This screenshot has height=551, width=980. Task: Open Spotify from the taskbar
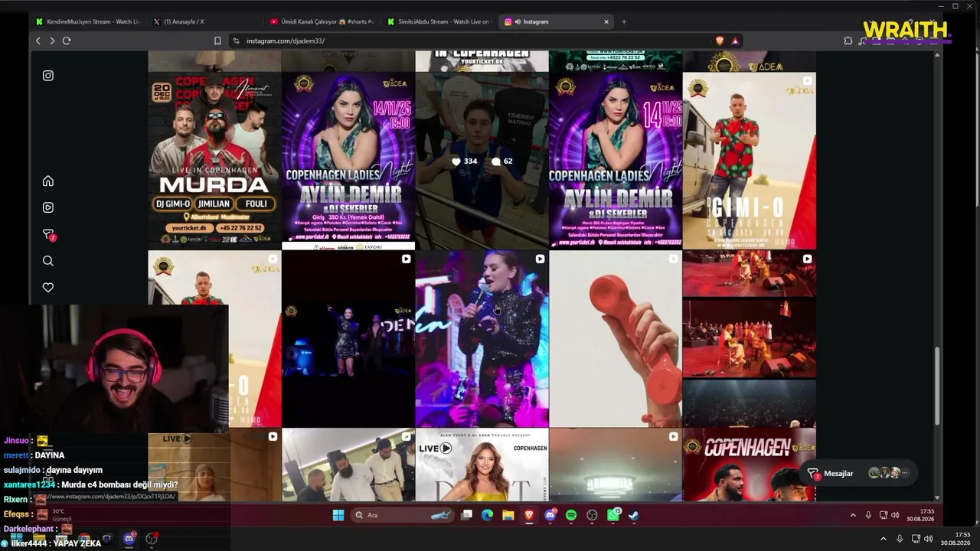point(571,515)
